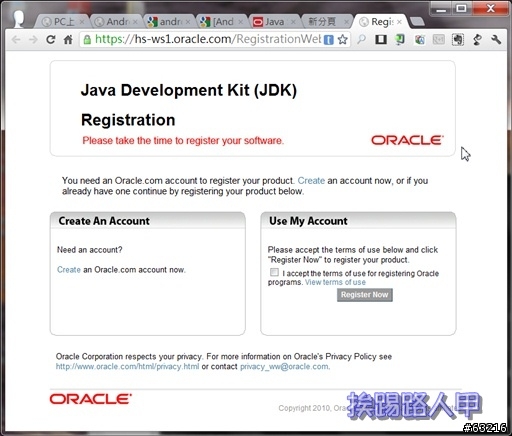
Task: Click Create link under Need an account
Action: [69, 270]
